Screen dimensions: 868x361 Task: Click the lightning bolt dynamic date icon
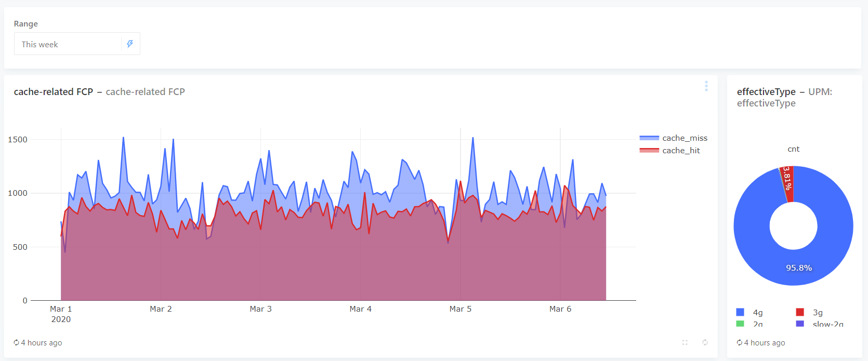(130, 44)
